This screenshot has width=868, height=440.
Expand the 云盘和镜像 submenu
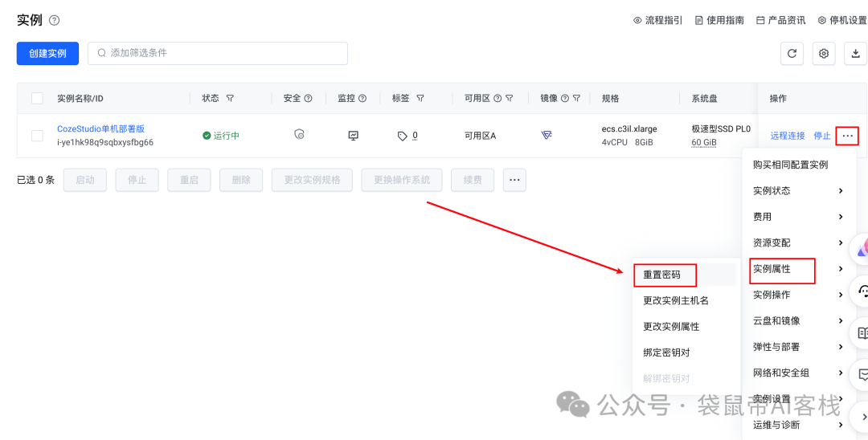[x=797, y=320]
